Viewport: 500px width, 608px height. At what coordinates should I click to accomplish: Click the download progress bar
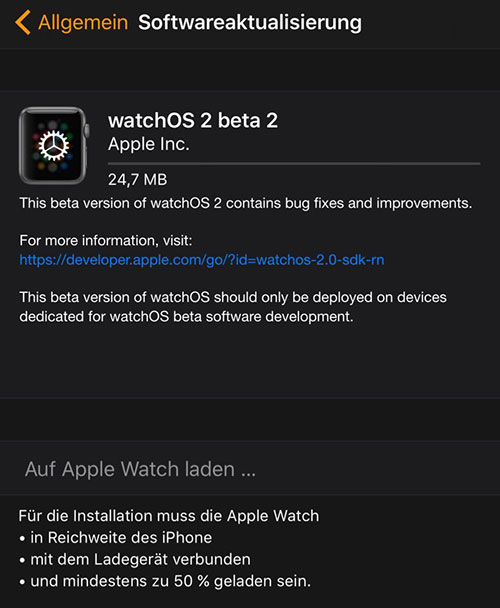click(x=294, y=164)
